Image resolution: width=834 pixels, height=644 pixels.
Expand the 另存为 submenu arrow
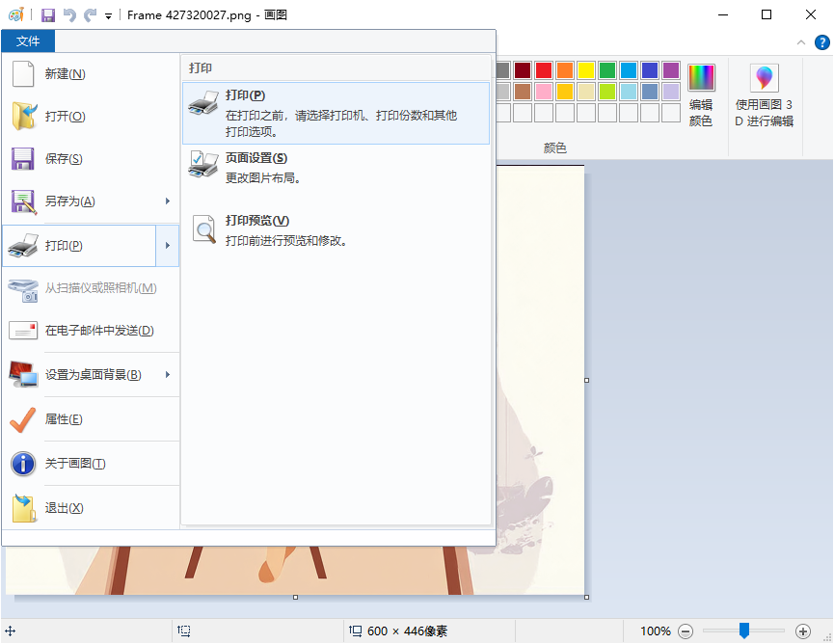click(167, 201)
